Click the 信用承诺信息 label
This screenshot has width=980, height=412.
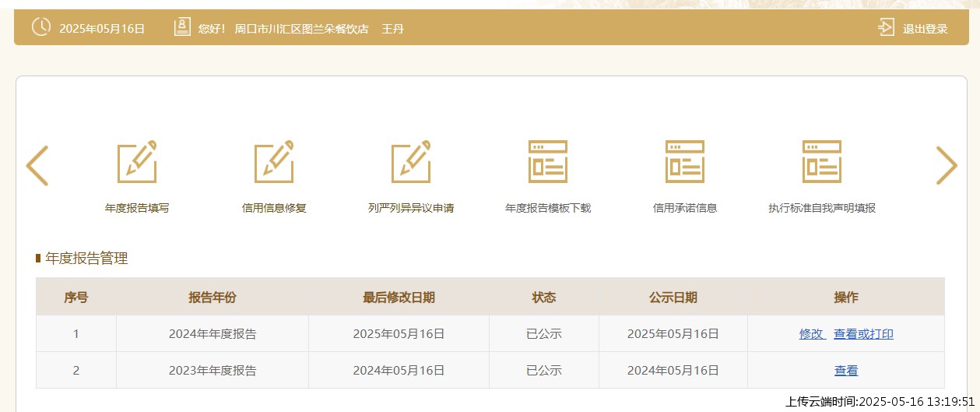click(685, 208)
